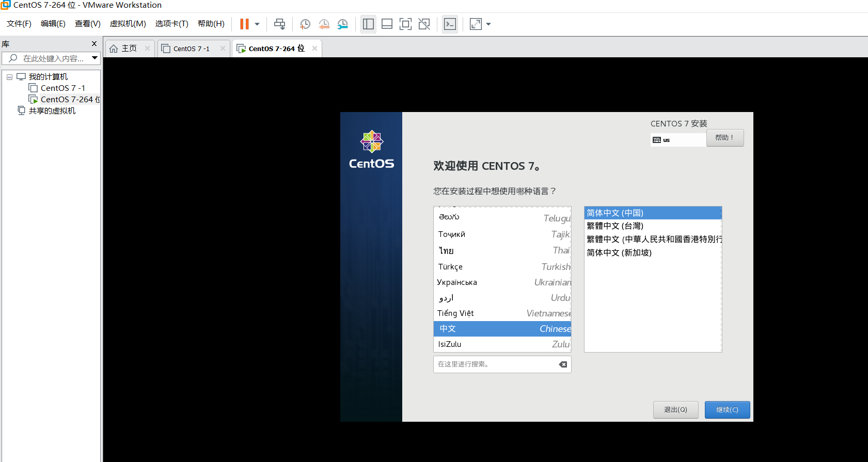Screen dimensions: 868x462
Task: Take a snapshot of the VM
Action: tap(305, 24)
